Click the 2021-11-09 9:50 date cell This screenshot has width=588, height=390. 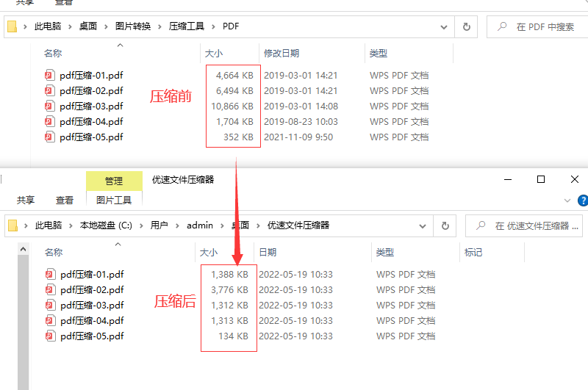pos(298,137)
